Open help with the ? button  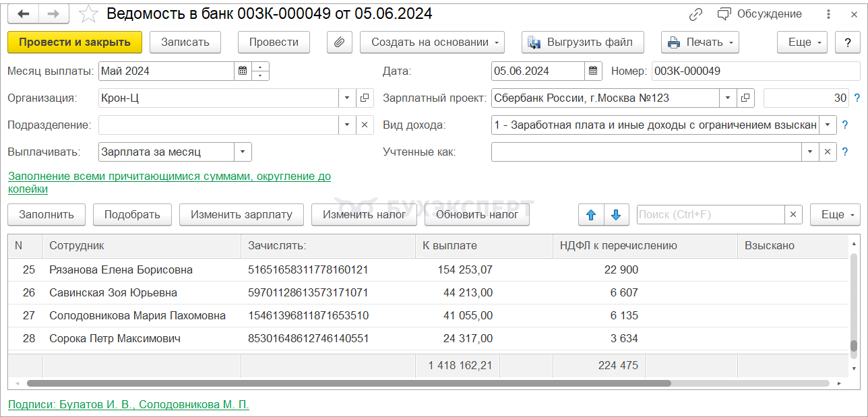(848, 42)
